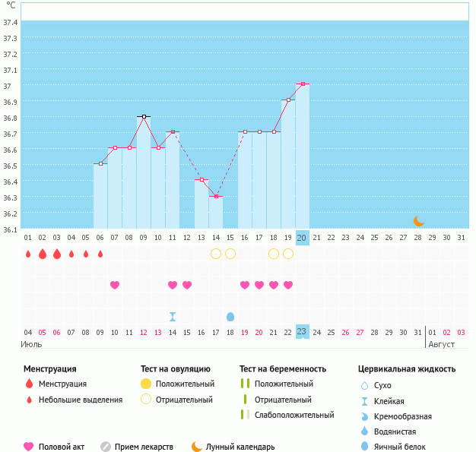Click the egg white fluid drop on day 15
This screenshot has height=452, width=476.
[x=230, y=316]
